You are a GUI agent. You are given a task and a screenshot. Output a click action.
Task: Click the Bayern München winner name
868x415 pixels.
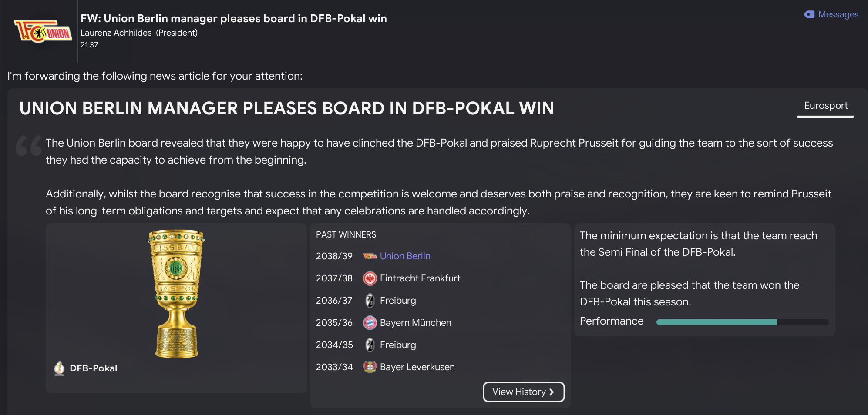[x=415, y=323]
